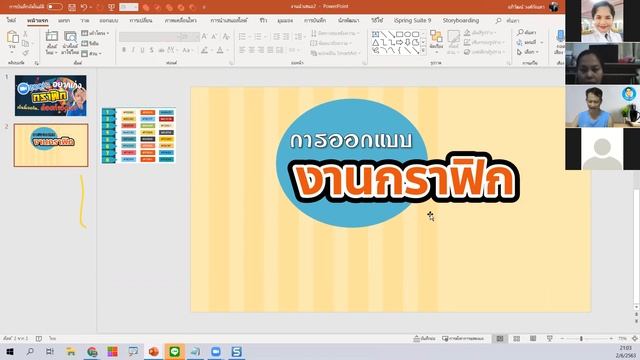This screenshot has height=360, width=640.
Task: Expand the shapes gallery More arrow
Action: click(x=423, y=51)
